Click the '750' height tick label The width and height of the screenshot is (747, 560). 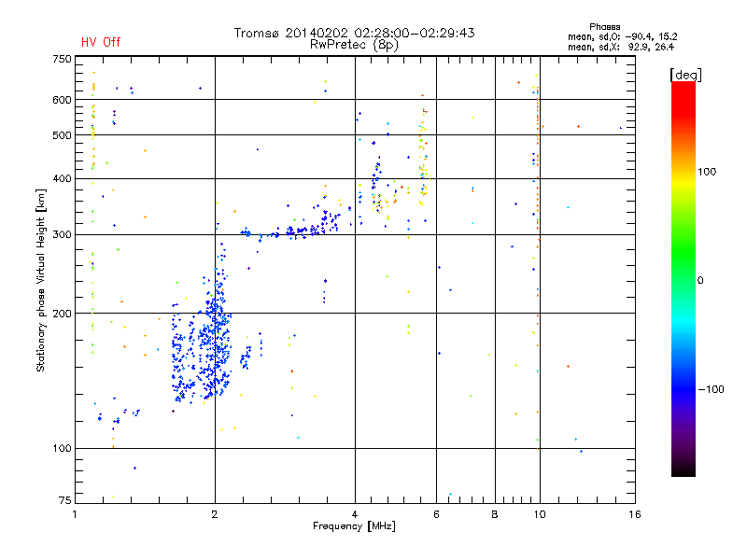[63, 59]
